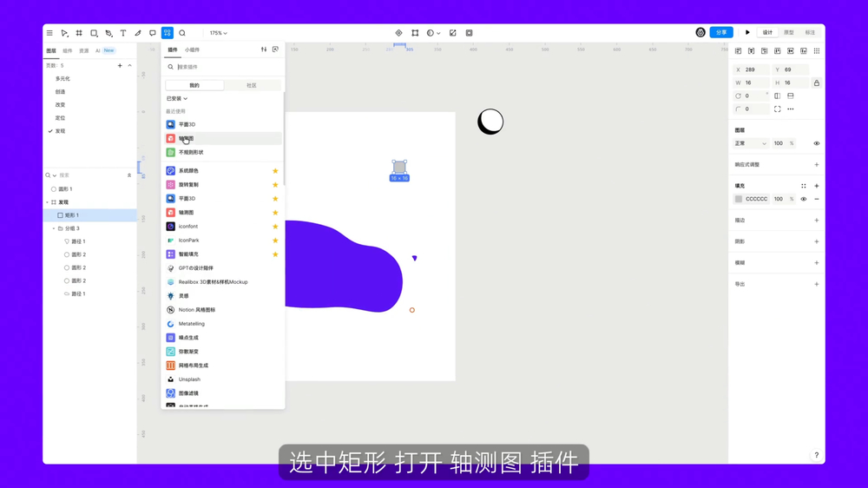Switch to 社区 plugins tab
868x488 pixels.
(252, 85)
